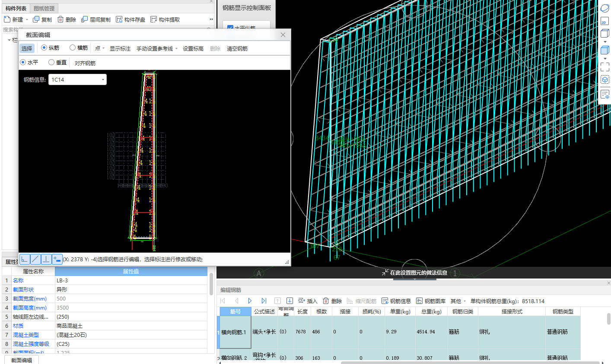Collapse the panel at 在此设置图元的做法信息 arrow
Screen dimensions: 611x364
coord(415,279)
